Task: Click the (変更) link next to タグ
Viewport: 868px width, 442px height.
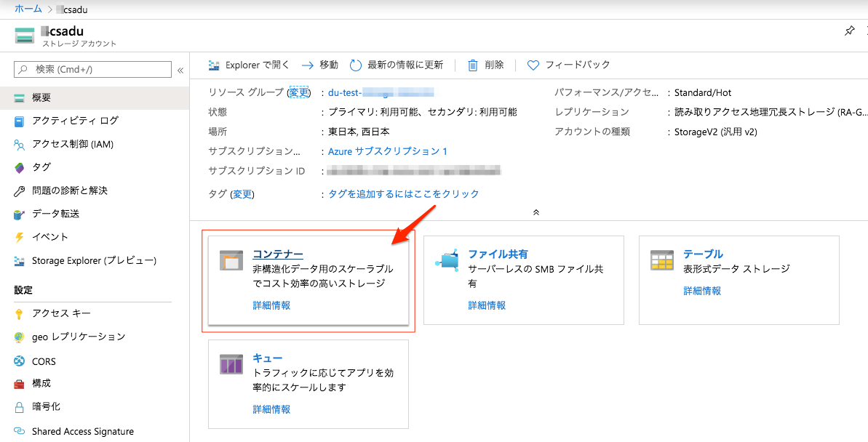Action: (242, 194)
